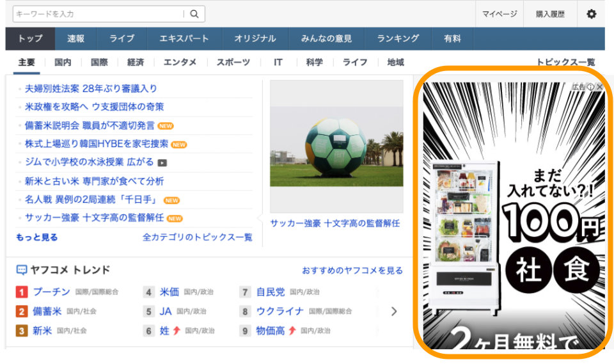Open headline 備蓄米説明会 職員が不適切発言
Screen dimensions: 614x364
[90, 126]
